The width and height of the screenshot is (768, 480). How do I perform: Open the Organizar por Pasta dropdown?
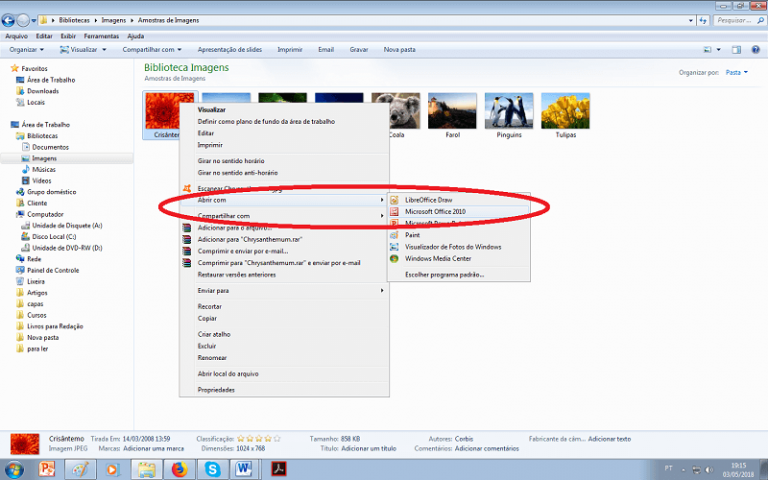point(736,72)
